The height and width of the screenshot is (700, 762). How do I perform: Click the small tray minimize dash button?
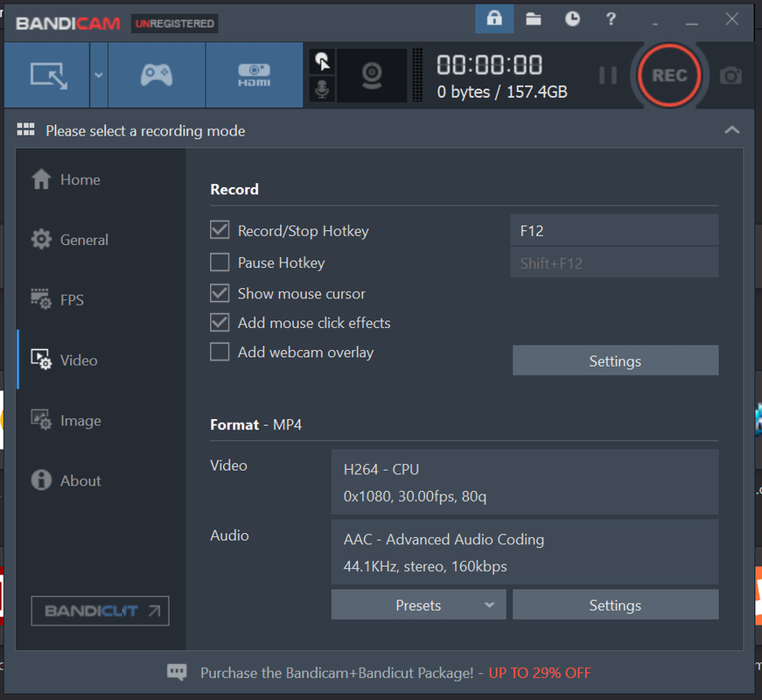point(655,23)
